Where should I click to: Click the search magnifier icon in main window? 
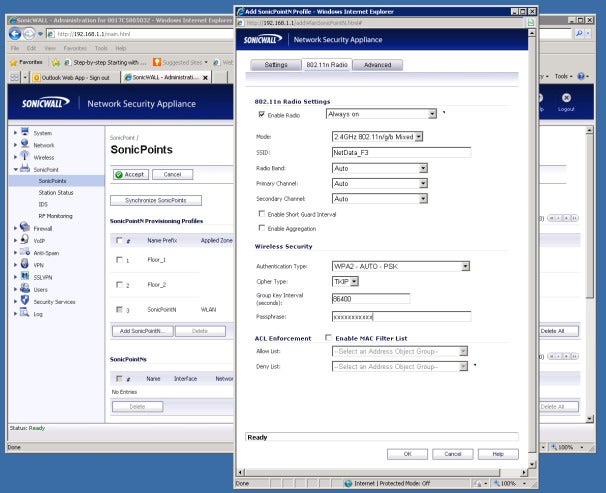(579, 34)
